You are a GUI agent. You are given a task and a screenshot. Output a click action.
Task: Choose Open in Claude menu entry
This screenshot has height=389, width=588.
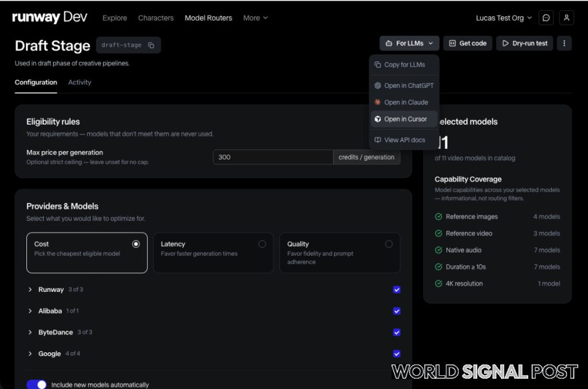tap(404, 102)
